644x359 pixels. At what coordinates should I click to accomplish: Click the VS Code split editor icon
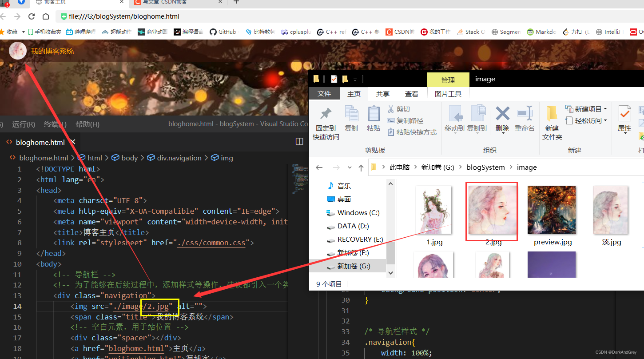[x=299, y=142]
